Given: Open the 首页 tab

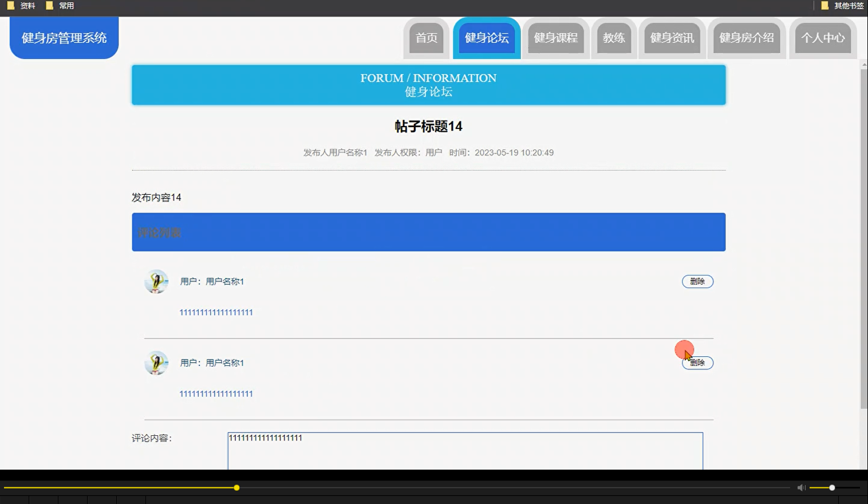Looking at the screenshot, I should 426,38.
